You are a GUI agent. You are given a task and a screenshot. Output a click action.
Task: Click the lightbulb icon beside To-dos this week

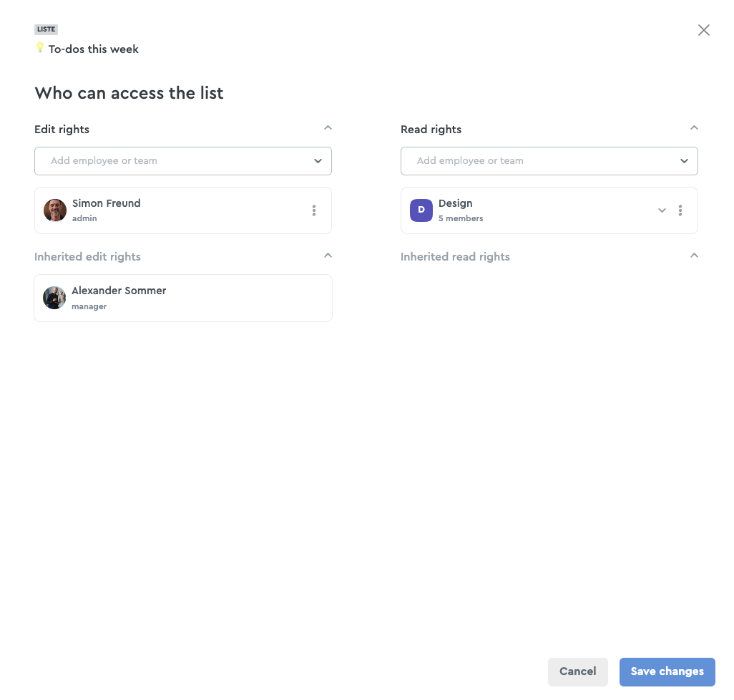[40, 48]
